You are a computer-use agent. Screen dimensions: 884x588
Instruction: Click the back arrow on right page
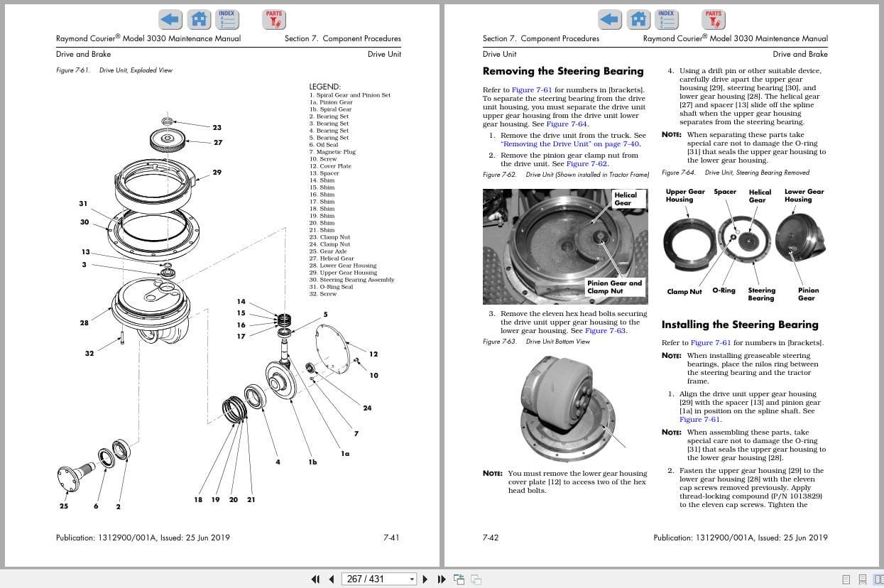coord(610,19)
